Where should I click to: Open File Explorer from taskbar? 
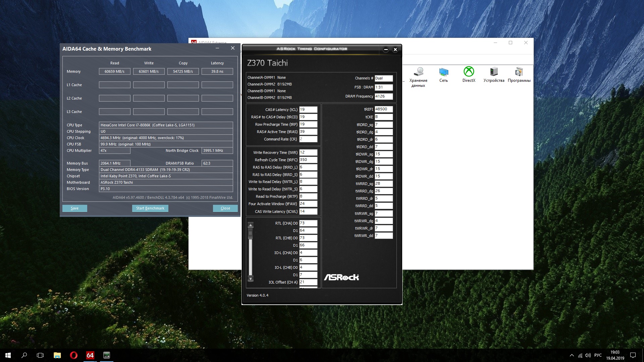[57, 355]
